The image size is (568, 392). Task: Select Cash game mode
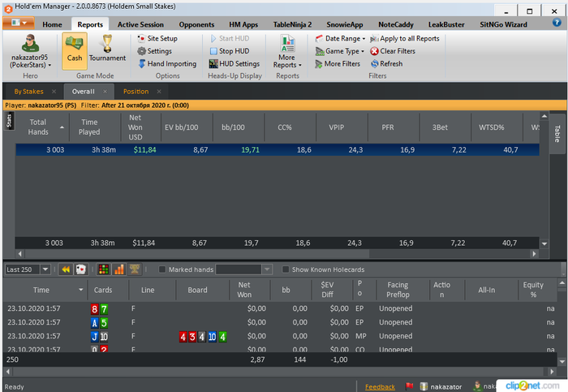click(75, 51)
